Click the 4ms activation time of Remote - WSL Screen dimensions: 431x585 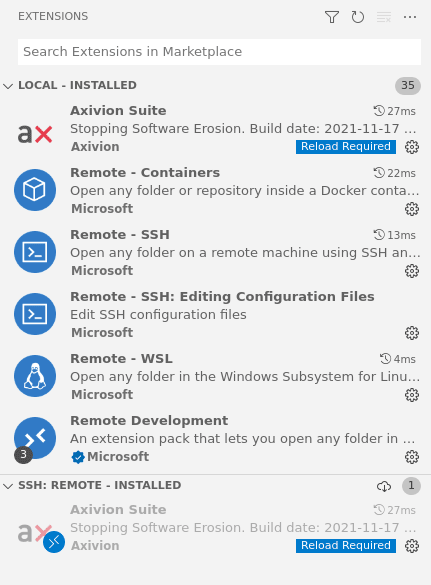pos(398,359)
